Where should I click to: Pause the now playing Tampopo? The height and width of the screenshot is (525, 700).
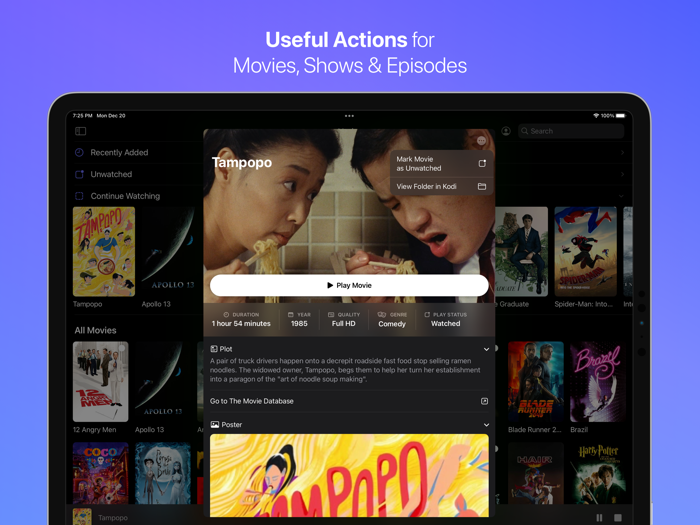(599, 517)
